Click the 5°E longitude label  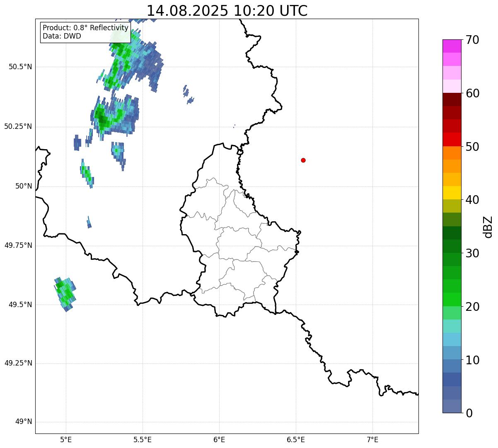(66, 439)
